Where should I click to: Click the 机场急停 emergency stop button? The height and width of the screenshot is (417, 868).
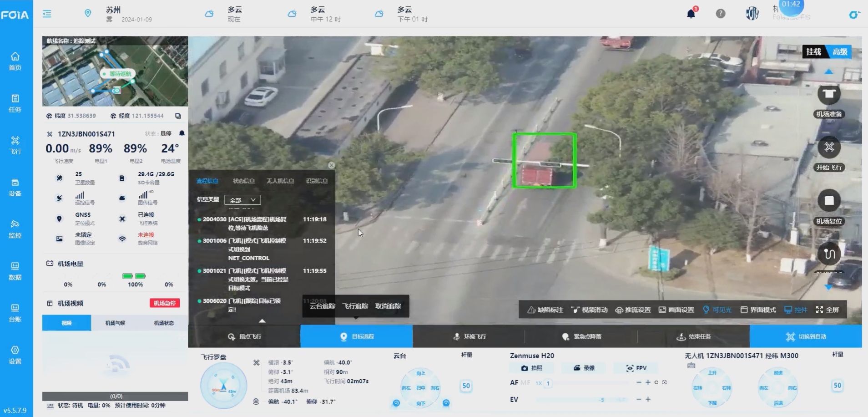pos(165,303)
